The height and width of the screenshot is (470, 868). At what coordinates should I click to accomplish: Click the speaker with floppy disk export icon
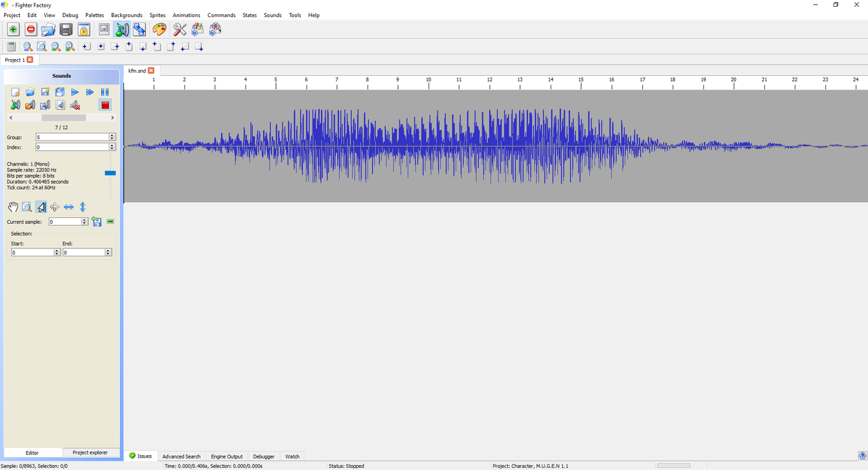click(45, 105)
